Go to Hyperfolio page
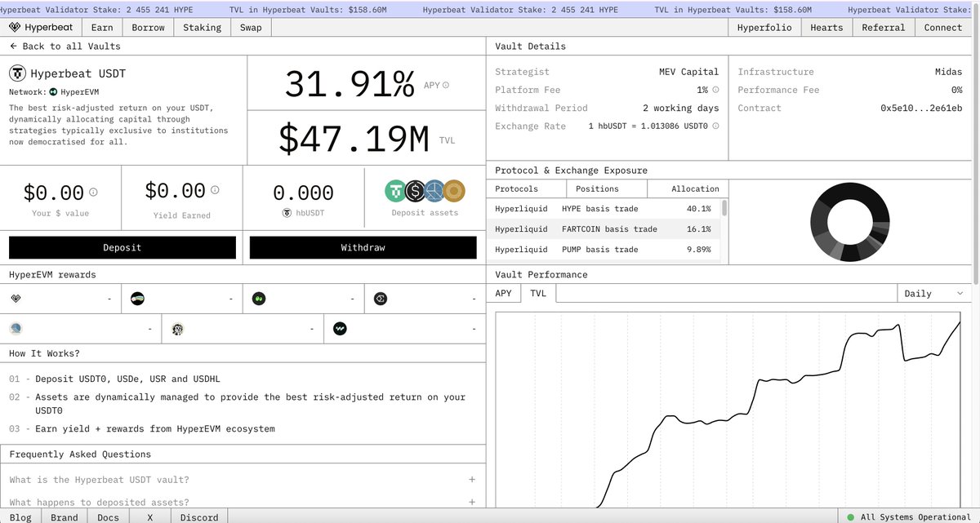 [763, 27]
